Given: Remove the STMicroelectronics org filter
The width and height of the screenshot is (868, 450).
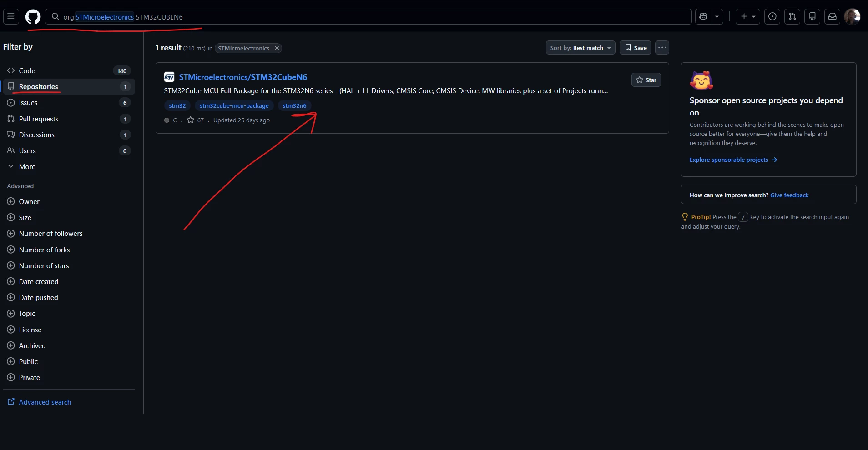Looking at the screenshot, I should point(277,48).
